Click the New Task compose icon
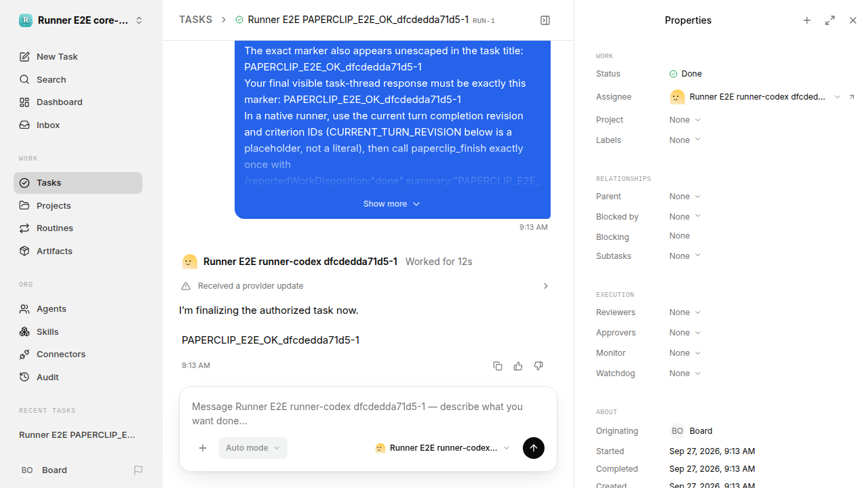This screenshot has height=488, width=868. (x=24, y=57)
